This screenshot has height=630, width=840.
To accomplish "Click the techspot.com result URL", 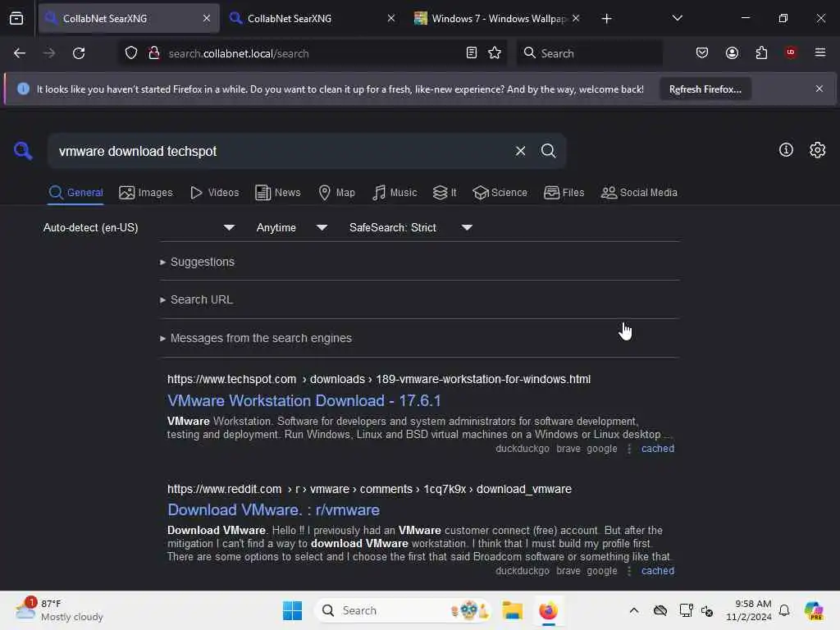I will [379, 379].
